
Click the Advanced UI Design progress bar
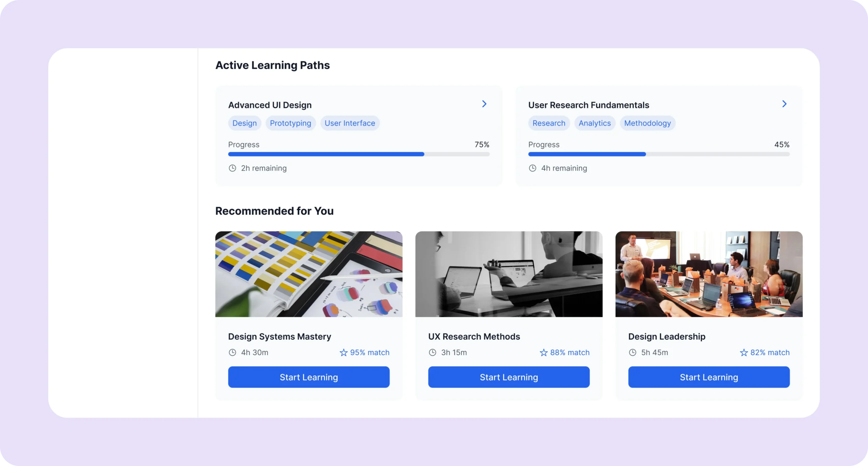tap(359, 154)
